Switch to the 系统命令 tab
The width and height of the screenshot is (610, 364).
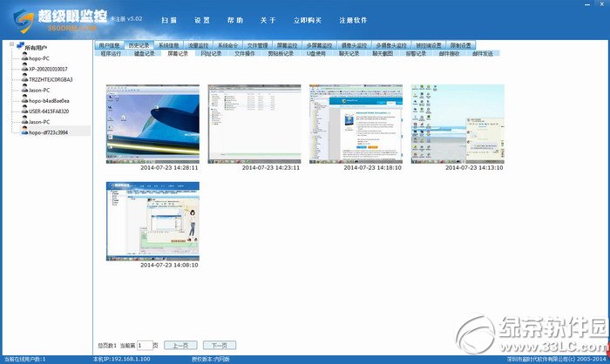click(x=227, y=45)
